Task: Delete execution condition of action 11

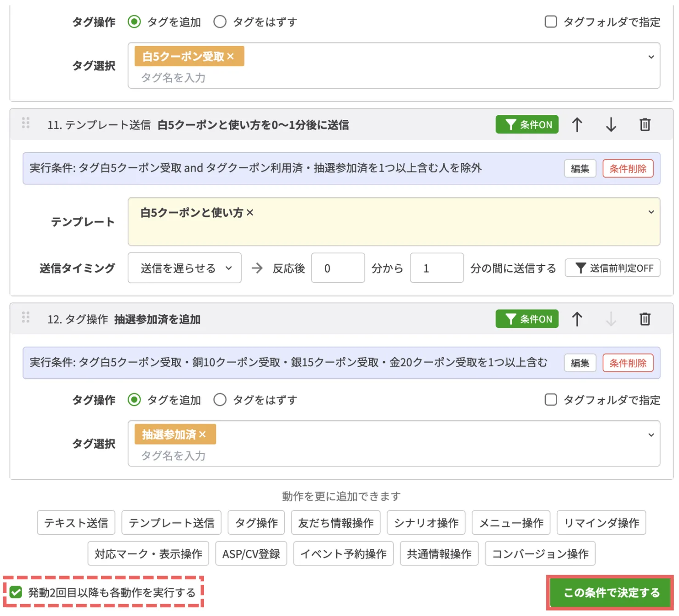Action: click(628, 169)
